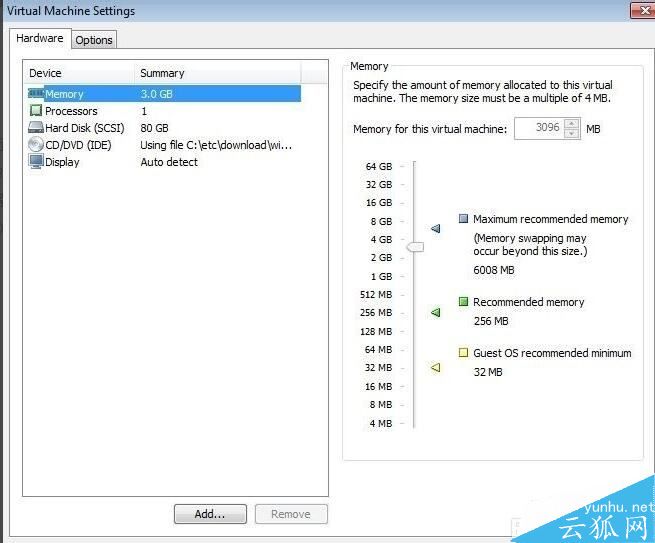The width and height of the screenshot is (655, 543).
Task: Click the Memory device icon
Action: point(36,93)
